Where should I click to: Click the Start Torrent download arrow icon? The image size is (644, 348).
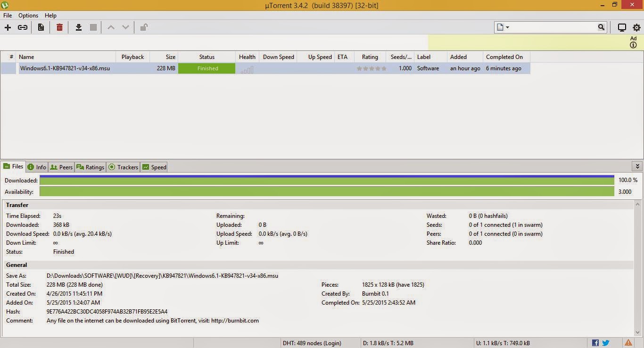click(79, 27)
